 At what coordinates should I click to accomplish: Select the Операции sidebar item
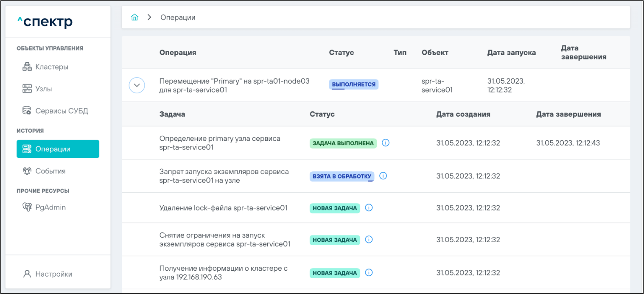click(x=58, y=149)
